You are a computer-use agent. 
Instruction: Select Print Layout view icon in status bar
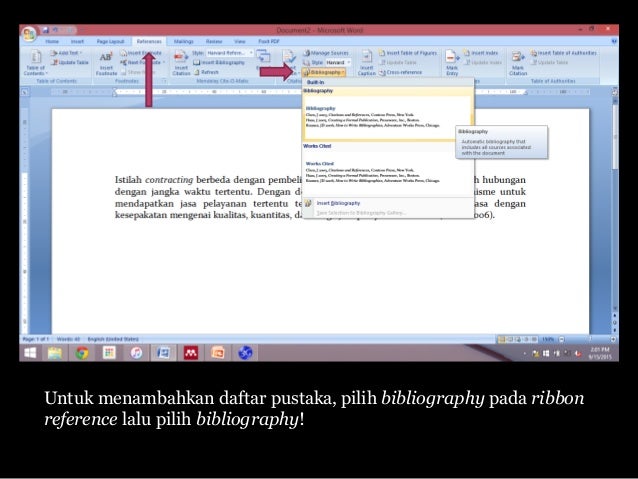click(x=501, y=339)
